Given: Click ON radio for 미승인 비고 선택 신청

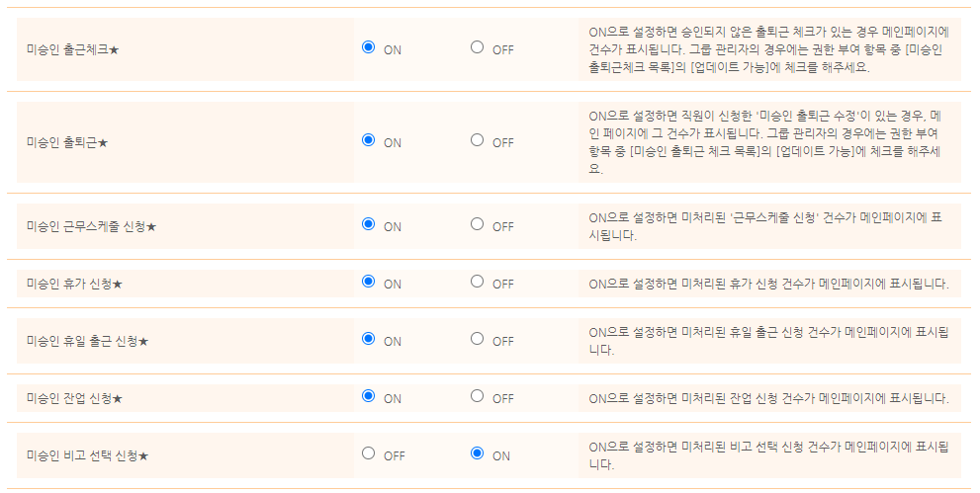Looking at the screenshot, I should (477, 453).
